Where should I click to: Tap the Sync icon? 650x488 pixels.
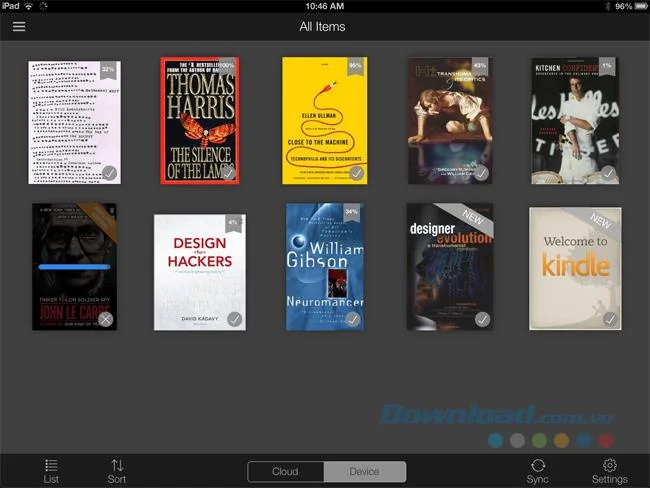coord(538,465)
